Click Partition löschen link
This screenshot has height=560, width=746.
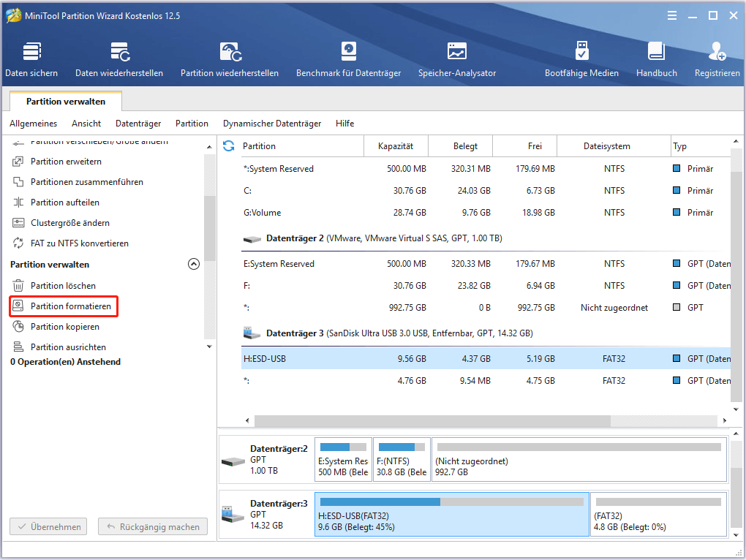(x=64, y=286)
